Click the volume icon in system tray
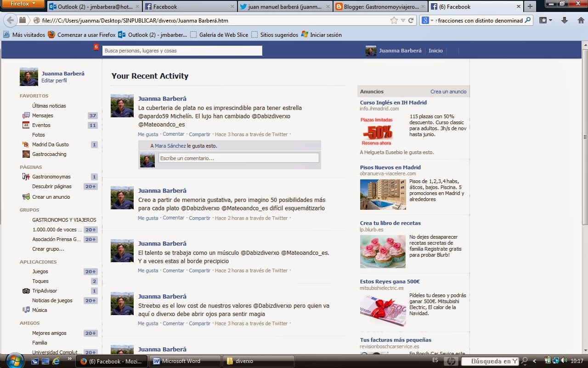 [564, 361]
